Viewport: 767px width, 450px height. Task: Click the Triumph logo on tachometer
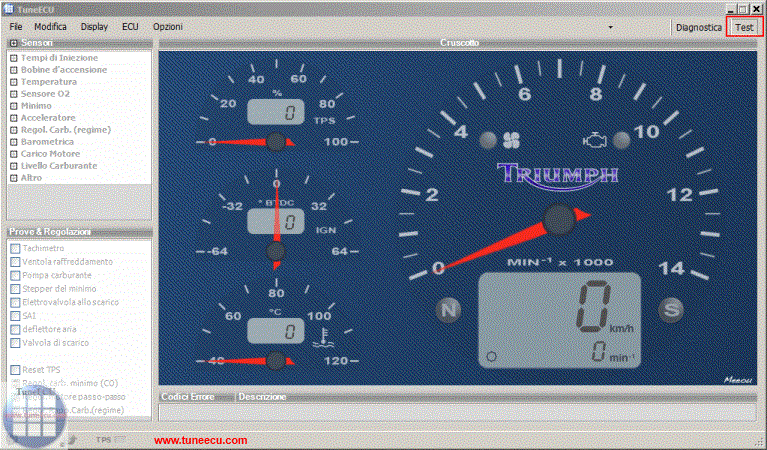[558, 176]
